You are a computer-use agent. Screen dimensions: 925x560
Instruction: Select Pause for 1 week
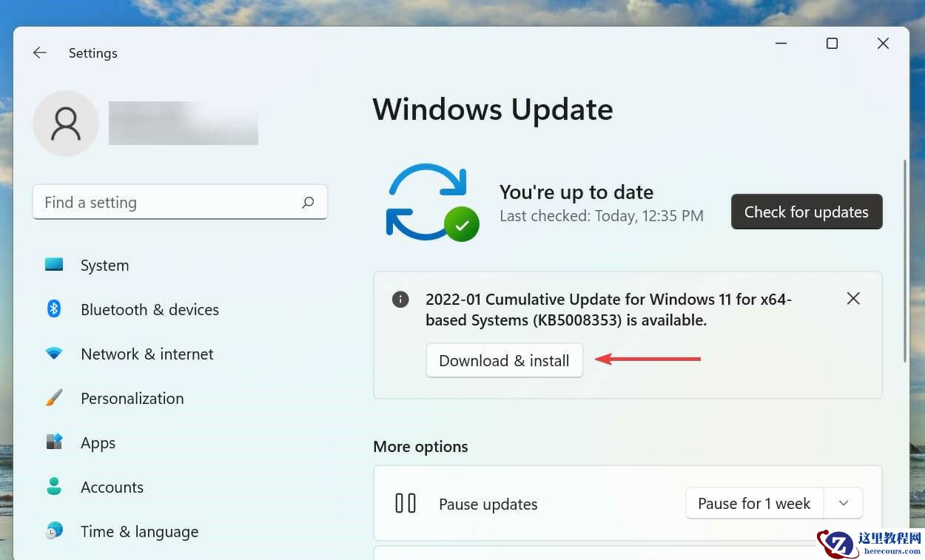(x=753, y=503)
